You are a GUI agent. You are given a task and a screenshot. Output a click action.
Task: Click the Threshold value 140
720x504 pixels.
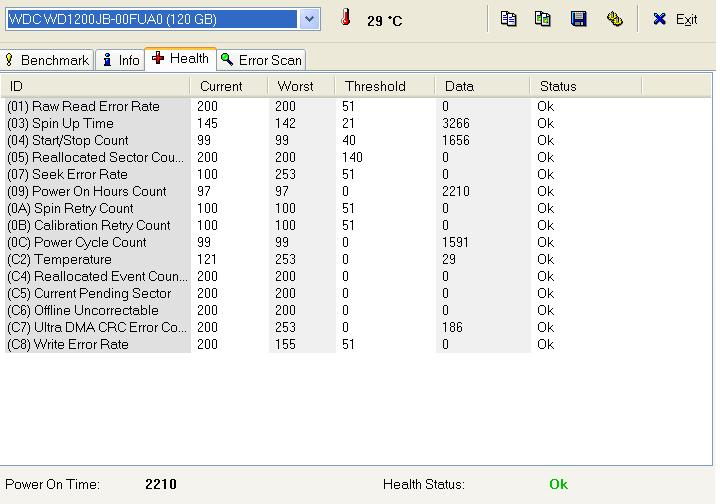[352, 157]
